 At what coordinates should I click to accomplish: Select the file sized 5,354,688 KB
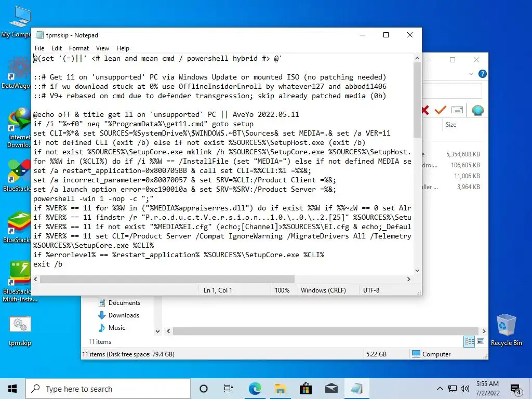[463, 154]
